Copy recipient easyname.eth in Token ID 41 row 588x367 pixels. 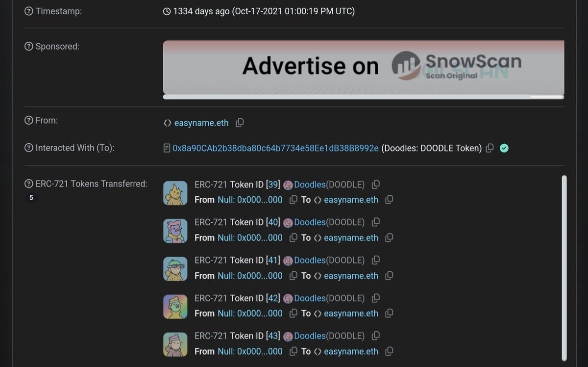[389, 276]
